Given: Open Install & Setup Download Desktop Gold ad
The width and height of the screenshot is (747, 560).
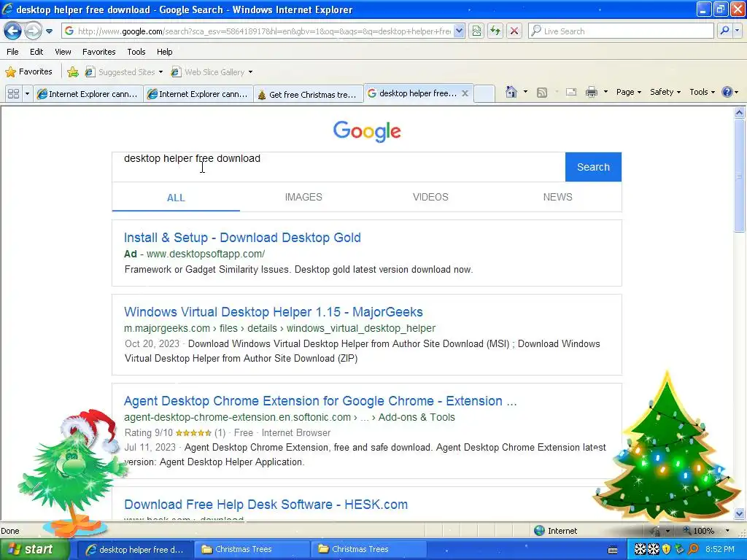Looking at the screenshot, I should point(242,238).
